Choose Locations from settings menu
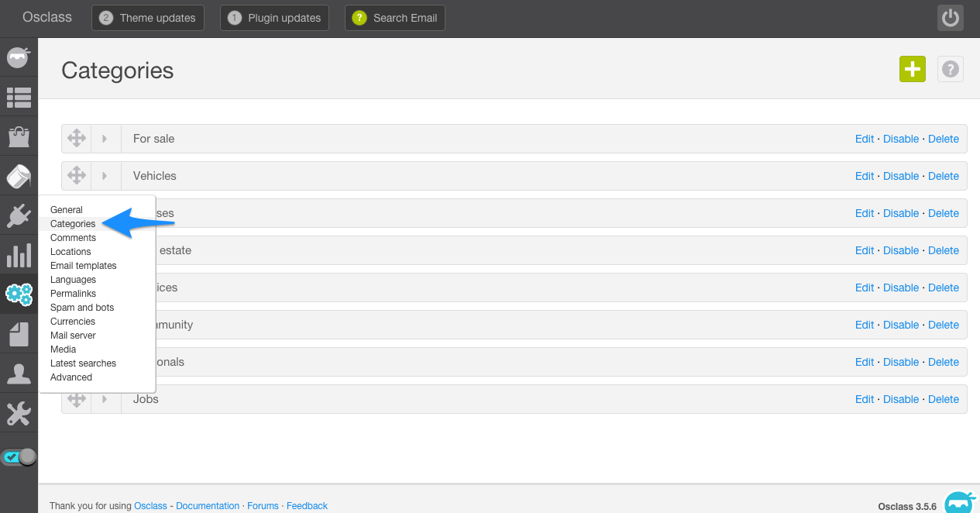This screenshot has width=980, height=513. [x=70, y=252]
